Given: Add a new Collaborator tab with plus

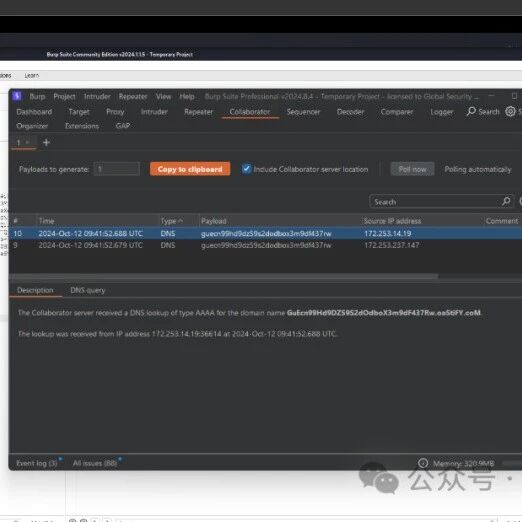Looking at the screenshot, I should coord(46,143).
